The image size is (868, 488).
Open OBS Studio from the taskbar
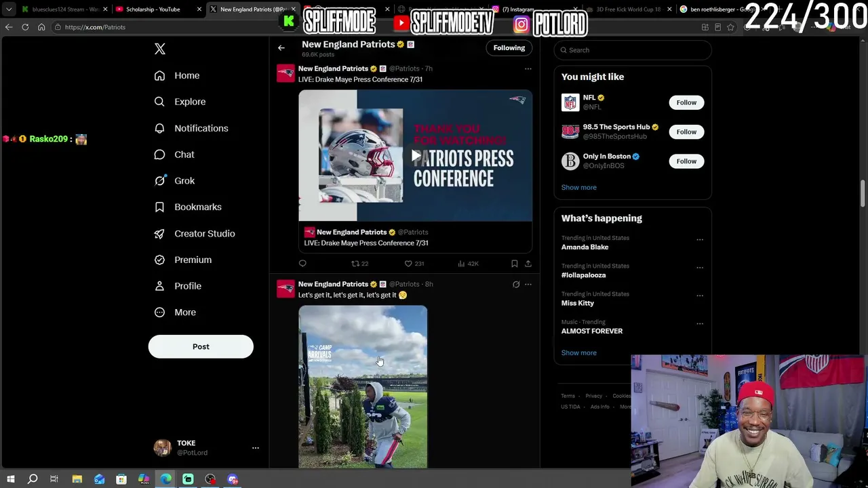[210, 479]
